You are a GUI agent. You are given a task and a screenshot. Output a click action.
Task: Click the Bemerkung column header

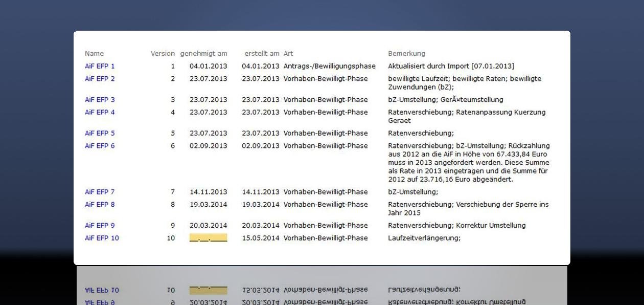(406, 53)
